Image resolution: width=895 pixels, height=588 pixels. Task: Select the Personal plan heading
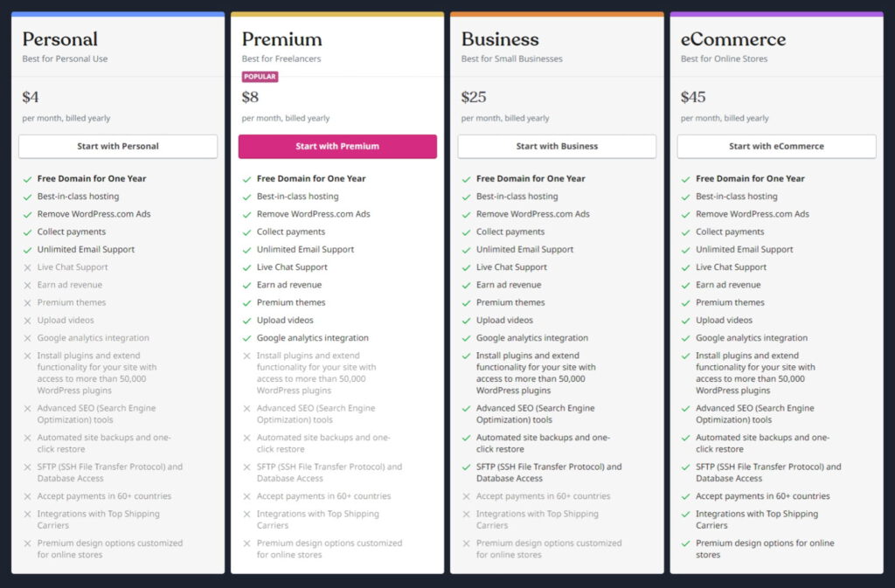pos(60,39)
